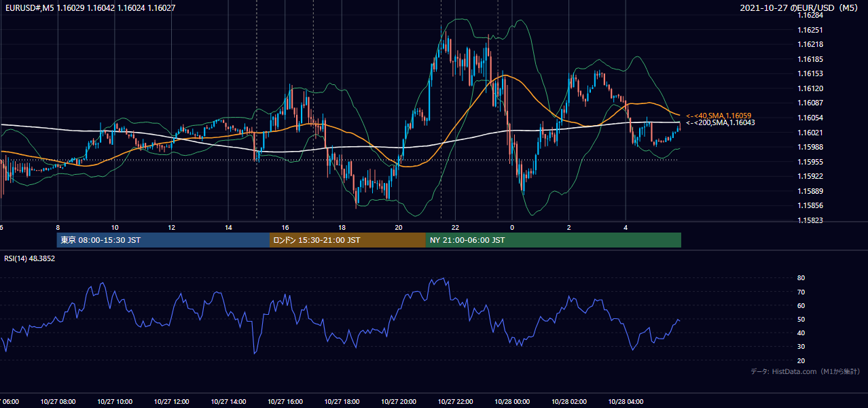868x408 pixels.
Task: Click price axis value 1.16185
Action: tap(810, 59)
